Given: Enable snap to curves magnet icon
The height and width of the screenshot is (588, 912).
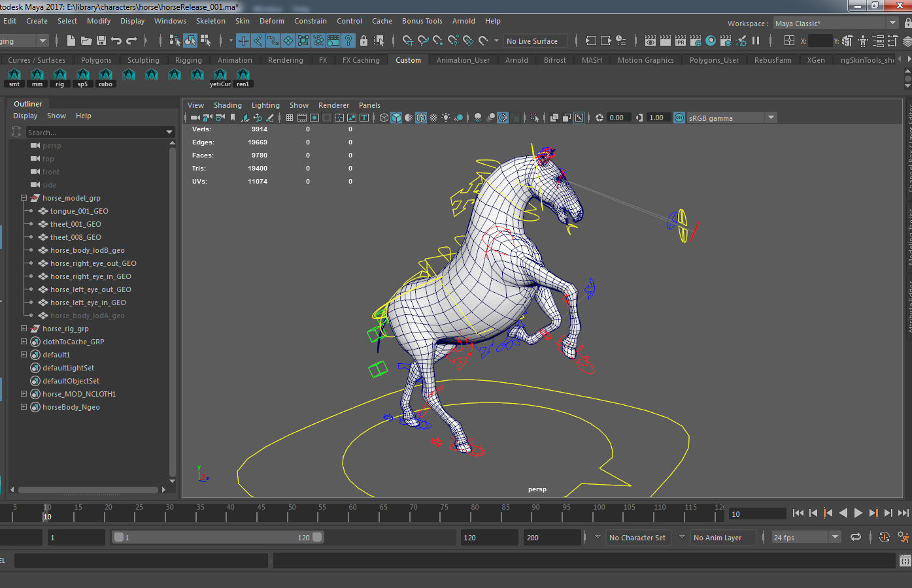Looking at the screenshot, I should pyautogui.click(x=423, y=41).
